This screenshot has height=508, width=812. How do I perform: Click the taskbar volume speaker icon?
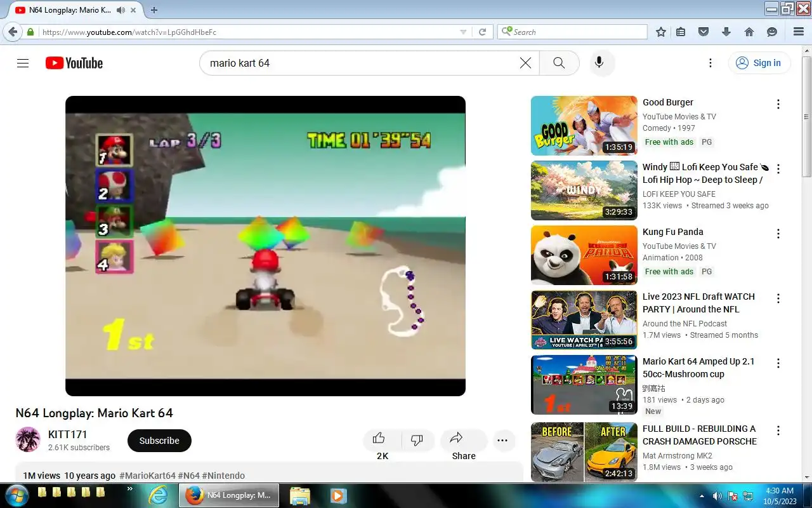click(717, 496)
